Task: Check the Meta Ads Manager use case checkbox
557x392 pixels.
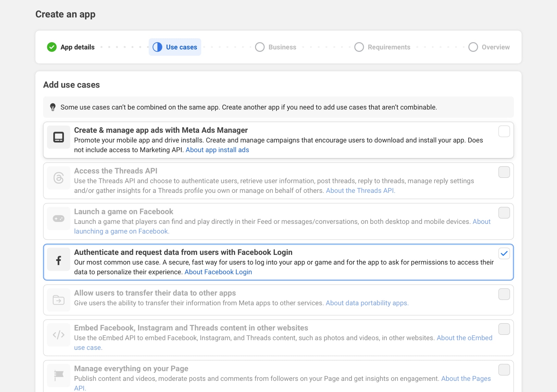Action: pyautogui.click(x=504, y=131)
